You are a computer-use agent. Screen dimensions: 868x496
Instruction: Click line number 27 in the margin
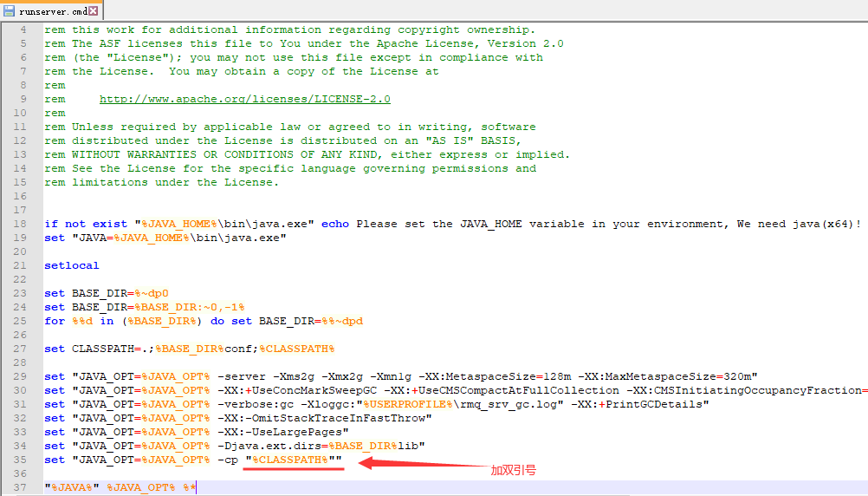point(23,349)
